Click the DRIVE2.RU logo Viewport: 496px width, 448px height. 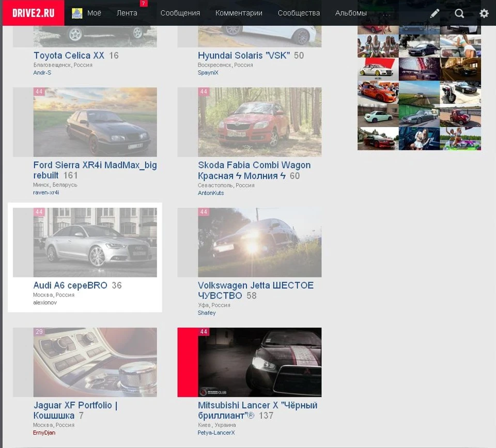33,13
